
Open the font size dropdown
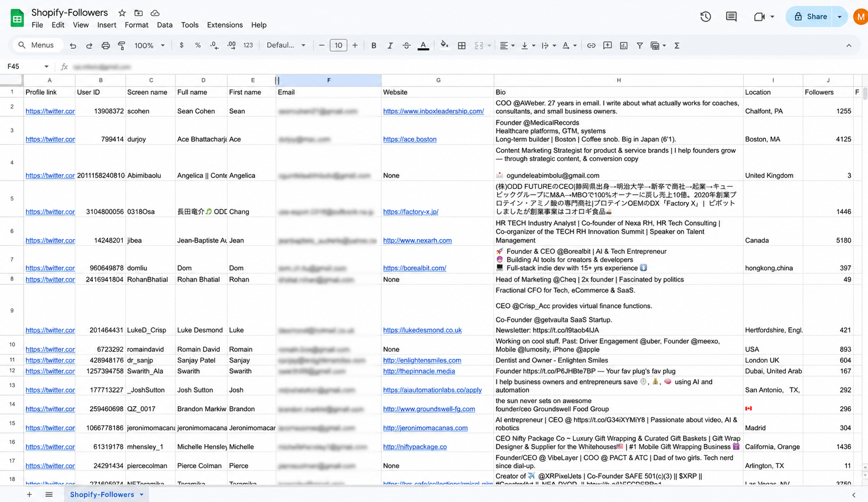[x=338, y=45]
